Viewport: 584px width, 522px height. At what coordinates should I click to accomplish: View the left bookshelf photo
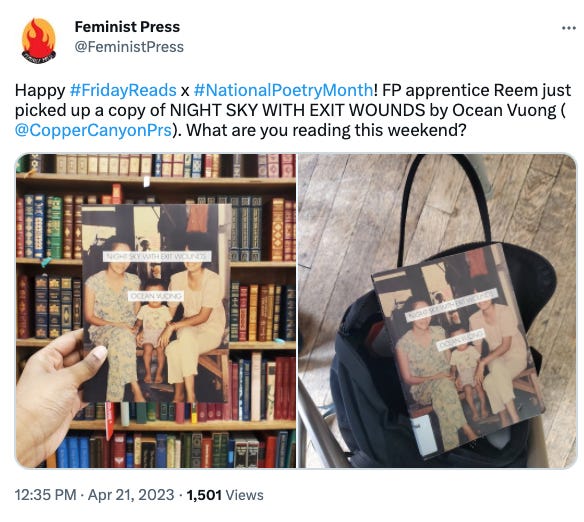point(156,311)
